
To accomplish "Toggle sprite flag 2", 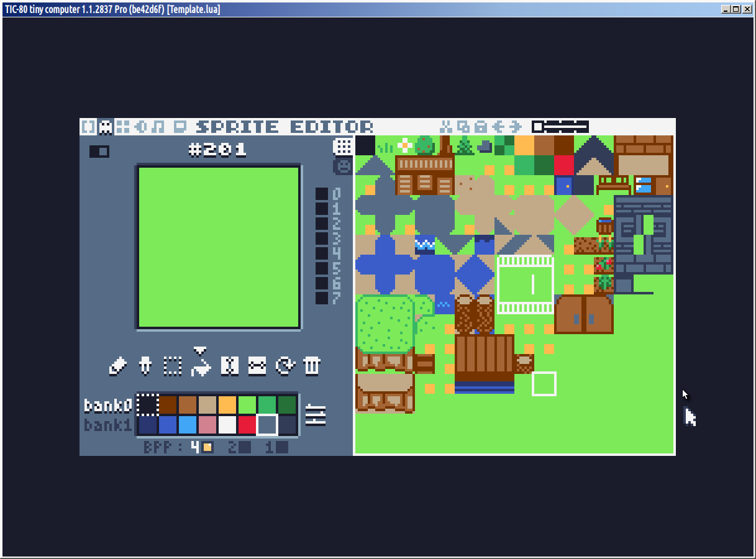I will pyautogui.click(x=322, y=224).
